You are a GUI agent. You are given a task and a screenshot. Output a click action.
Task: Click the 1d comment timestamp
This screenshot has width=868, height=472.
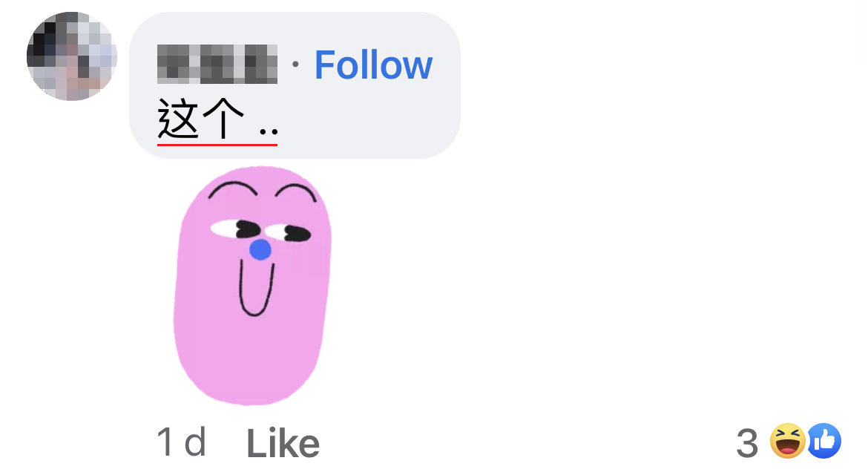(182, 442)
